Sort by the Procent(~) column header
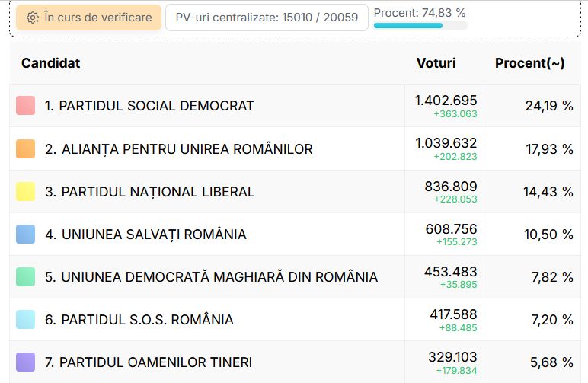This screenshot has height=383, width=588. [530, 63]
